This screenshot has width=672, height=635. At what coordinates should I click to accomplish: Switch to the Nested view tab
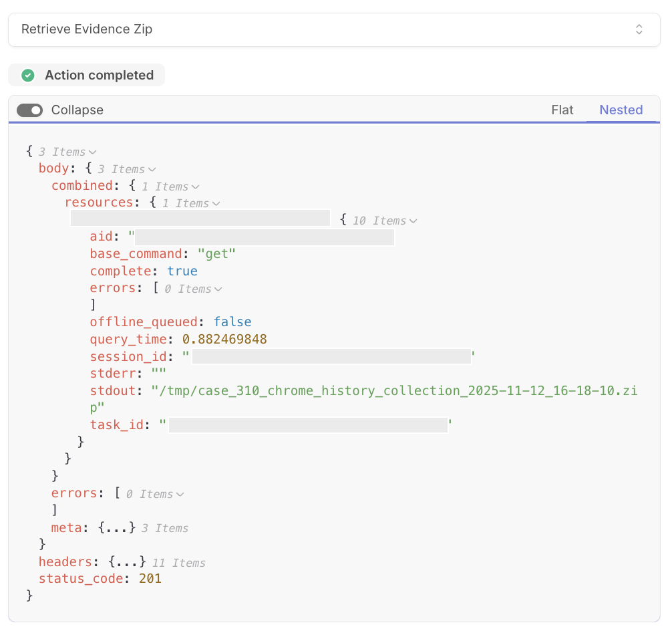click(621, 110)
